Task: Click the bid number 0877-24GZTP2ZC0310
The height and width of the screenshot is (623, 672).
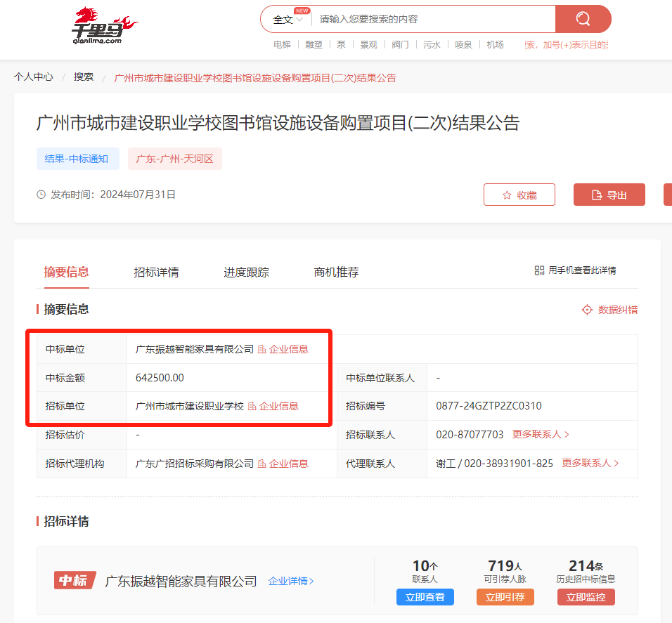Action: point(489,406)
